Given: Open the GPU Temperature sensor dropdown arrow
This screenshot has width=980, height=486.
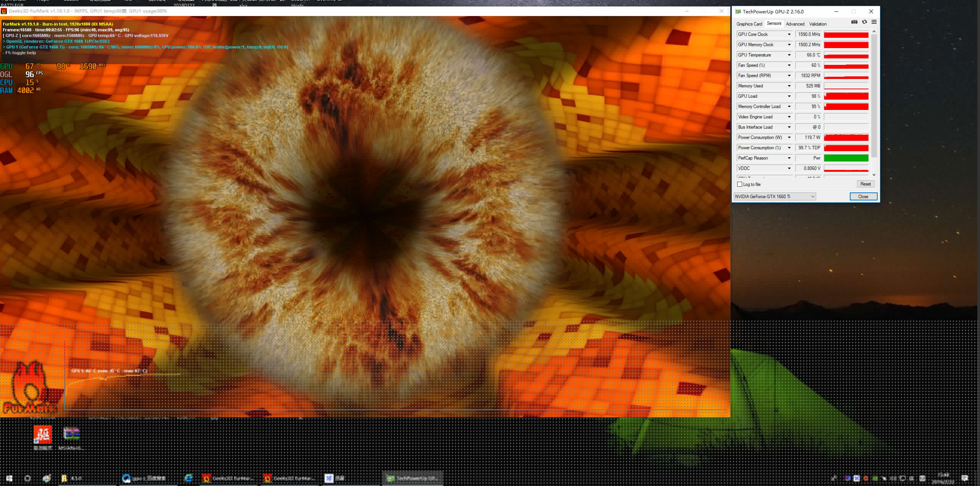Looking at the screenshot, I should [x=789, y=55].
